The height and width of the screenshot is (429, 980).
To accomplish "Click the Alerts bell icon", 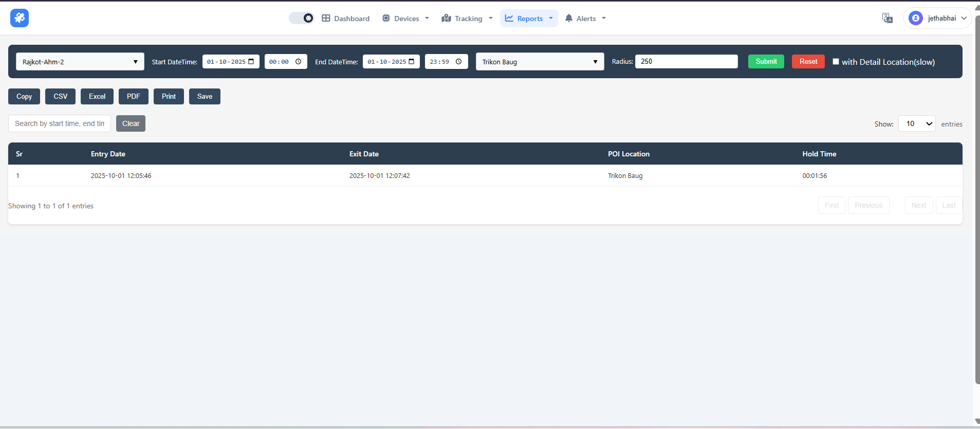I will pyautogui.click(x=568, y=19).
